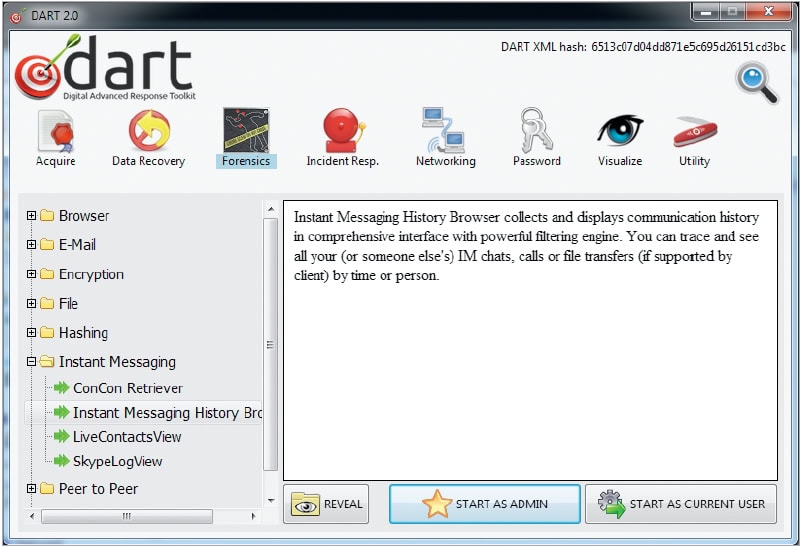
Task: Click the DART title bar app icon
Action: tap(17, 16)
